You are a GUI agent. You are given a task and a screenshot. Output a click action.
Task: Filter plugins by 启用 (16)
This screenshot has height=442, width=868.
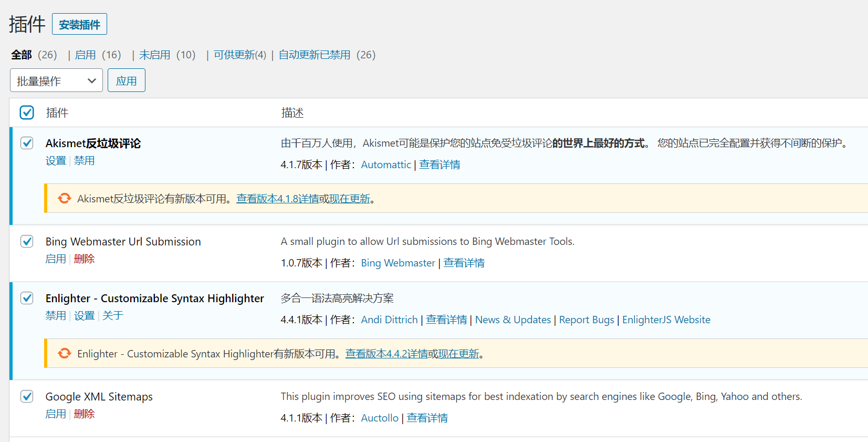tap(86, 55)
